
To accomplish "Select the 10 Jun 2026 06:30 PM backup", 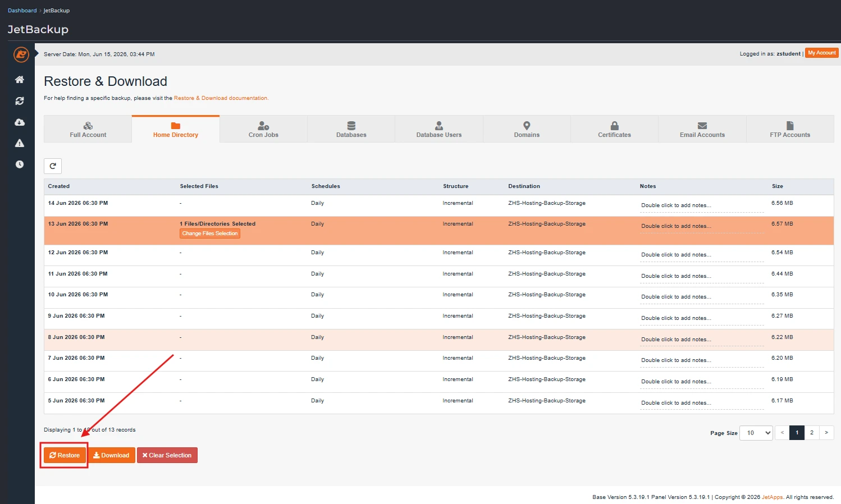I will (x=439, y=297).
